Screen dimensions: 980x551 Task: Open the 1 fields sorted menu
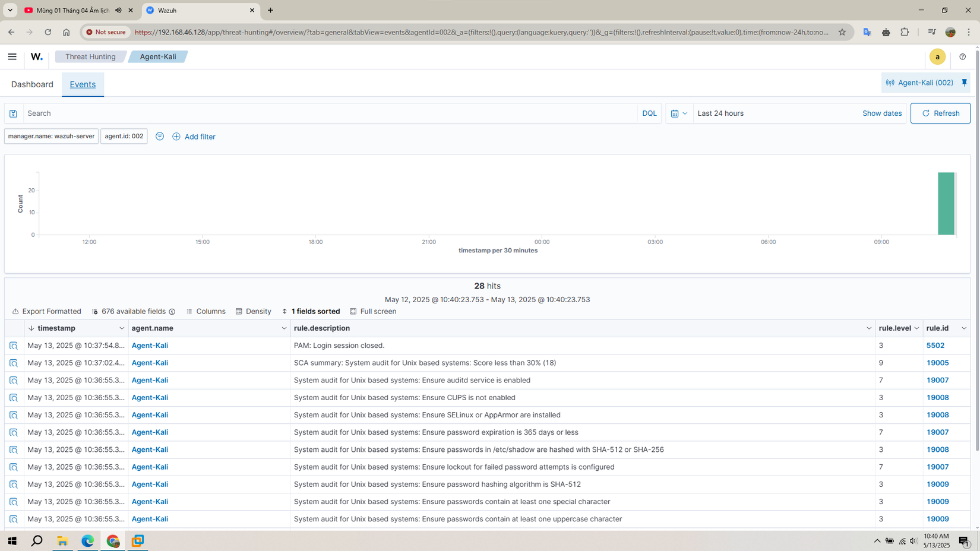coord(311,311)
